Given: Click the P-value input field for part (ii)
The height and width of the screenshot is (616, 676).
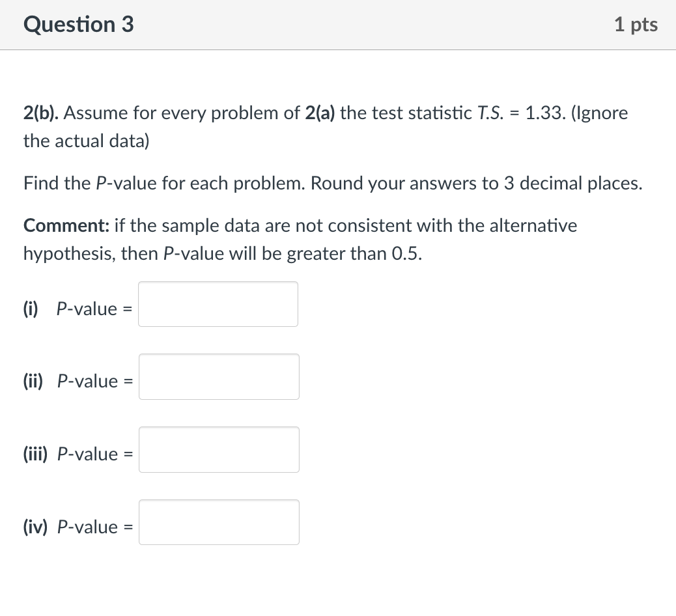Looking at the screenshot, I should pos(219,376).
